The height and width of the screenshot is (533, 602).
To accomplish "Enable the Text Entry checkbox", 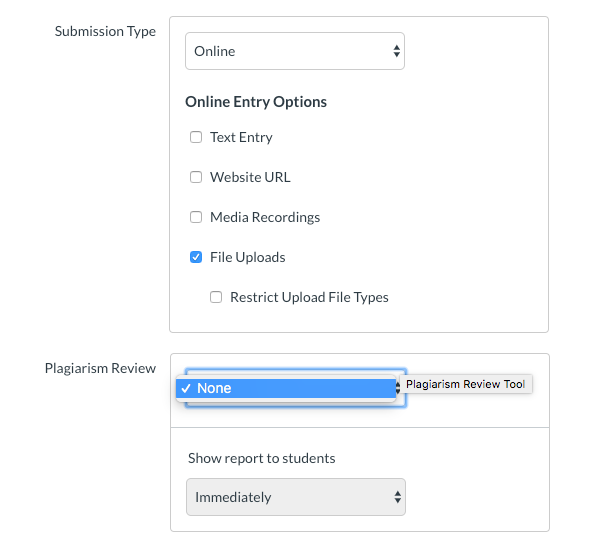I will coord(196,137).
